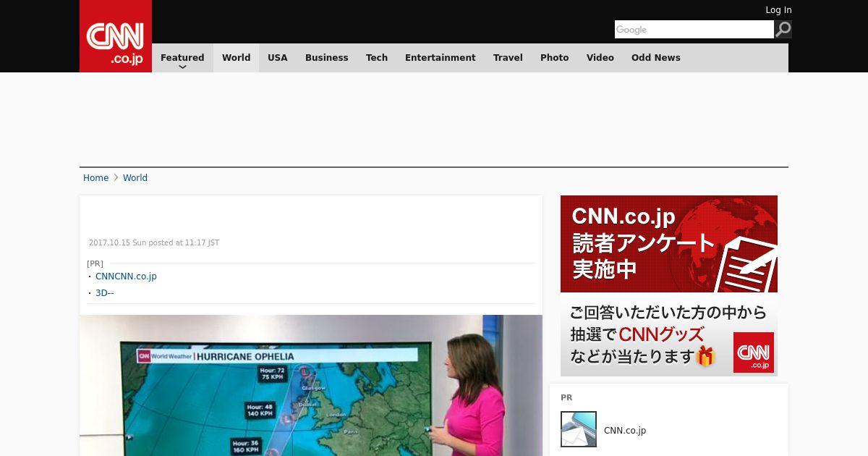Select the Tech menu item
This screenshot has height=456, width=868.
[x=377, y=58]
